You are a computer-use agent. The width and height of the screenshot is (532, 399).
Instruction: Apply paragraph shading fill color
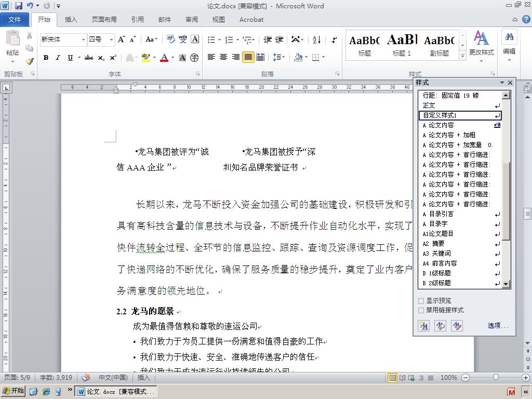pos(298,57)
